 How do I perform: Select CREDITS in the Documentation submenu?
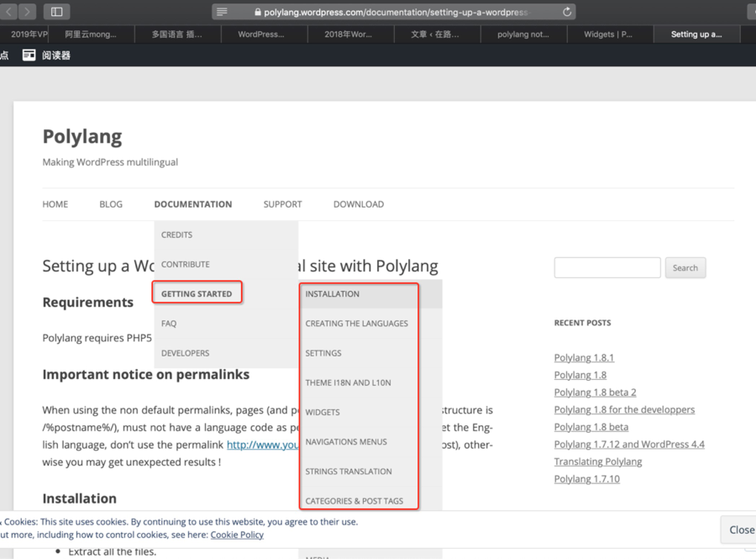coord(226,235)
